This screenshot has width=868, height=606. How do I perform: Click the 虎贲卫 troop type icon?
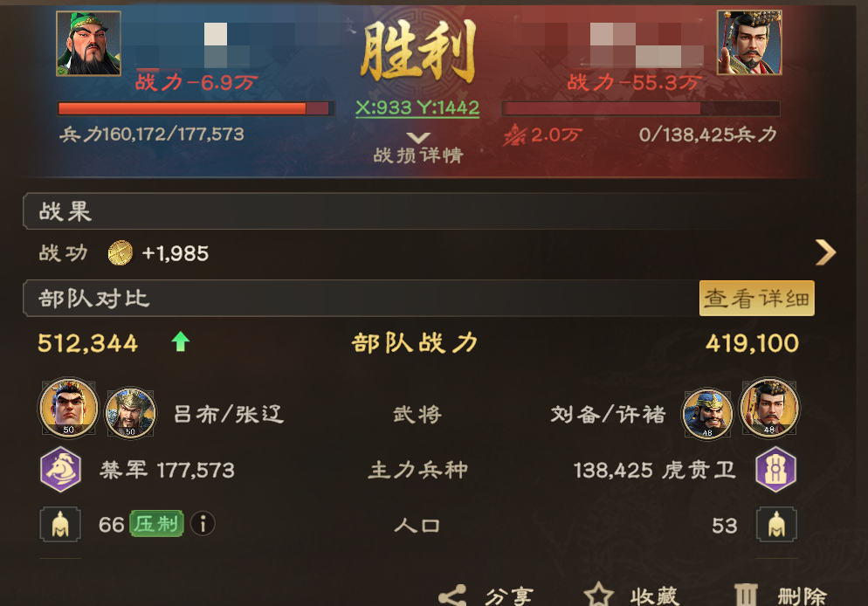click(x=776, y=469)
